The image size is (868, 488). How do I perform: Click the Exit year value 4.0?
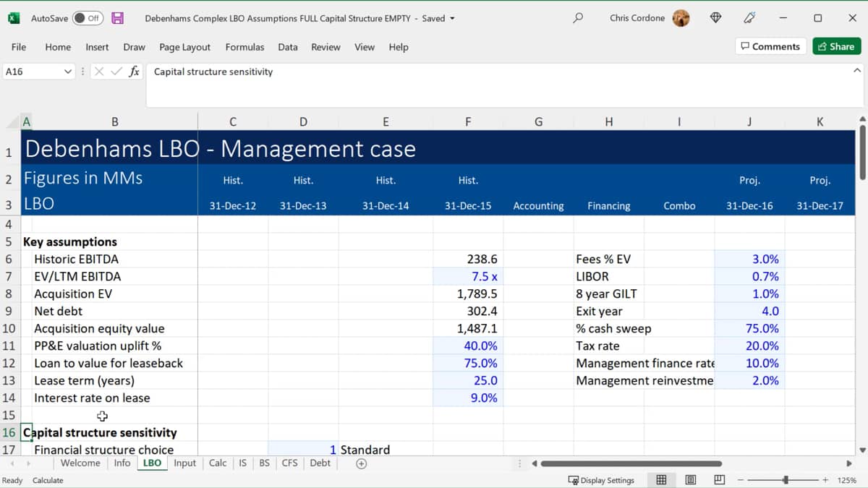[x=749, y=311]
